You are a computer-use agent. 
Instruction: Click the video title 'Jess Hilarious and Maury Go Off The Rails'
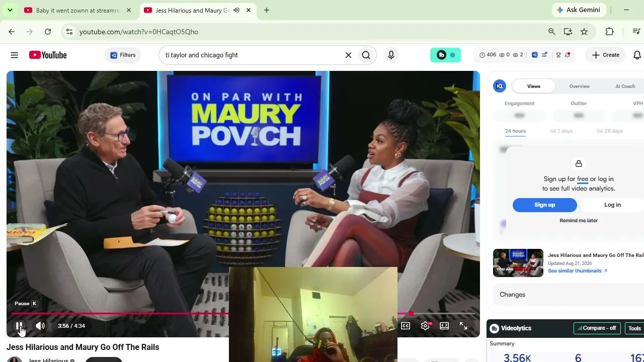pos(83,347)
